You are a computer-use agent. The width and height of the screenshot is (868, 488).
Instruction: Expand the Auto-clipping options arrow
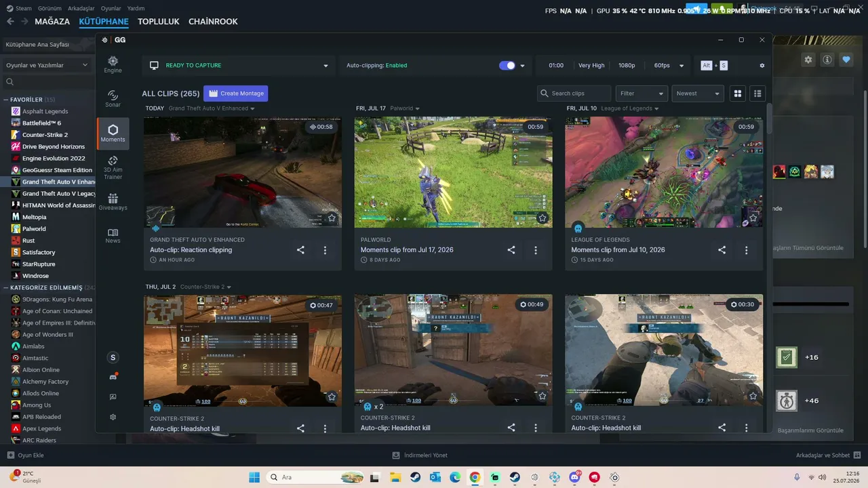(x=522, y=66)
